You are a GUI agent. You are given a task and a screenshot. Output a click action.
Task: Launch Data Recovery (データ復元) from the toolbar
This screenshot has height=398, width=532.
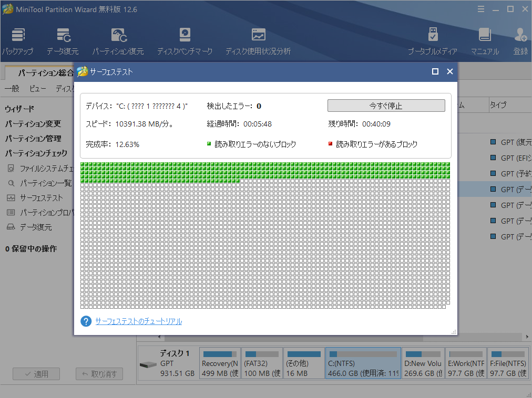tap(63, 41)
